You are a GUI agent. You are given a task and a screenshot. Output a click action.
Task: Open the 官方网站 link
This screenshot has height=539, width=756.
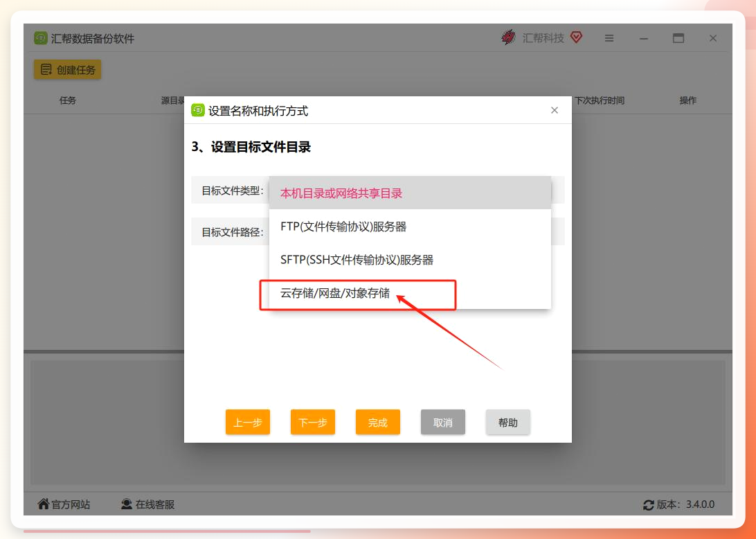pyautogui.click(x=71, y=505)
